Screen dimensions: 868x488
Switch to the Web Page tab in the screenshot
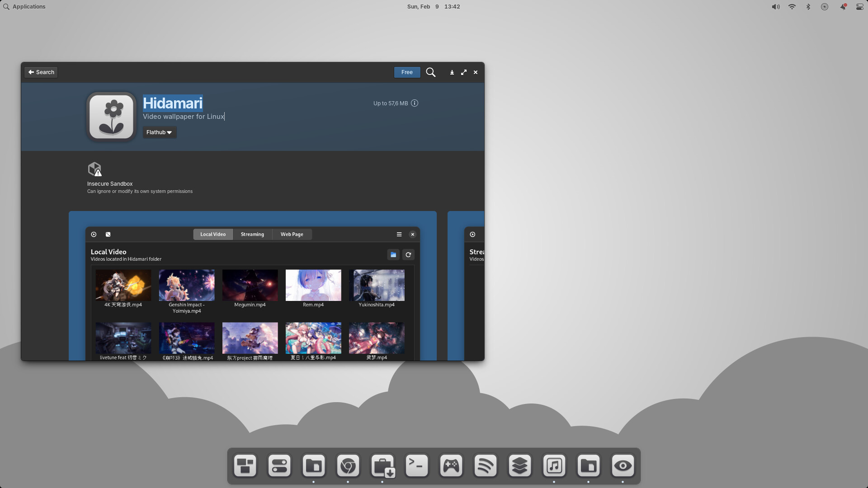[292, 234]
